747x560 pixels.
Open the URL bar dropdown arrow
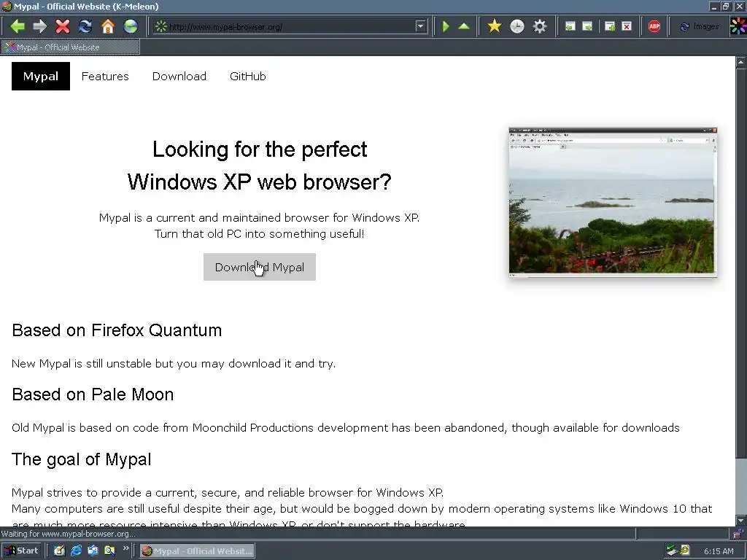420,27
